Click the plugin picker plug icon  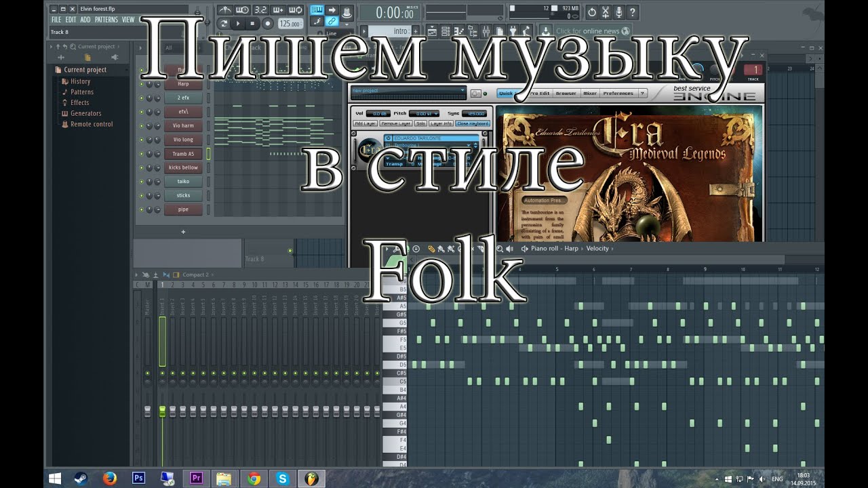513,31
